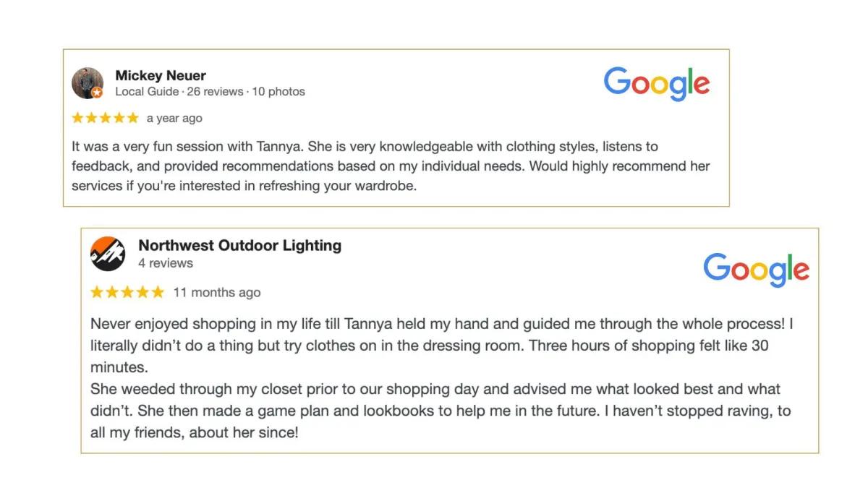This screenshot has height=488, width=868.
Task: Select the first star in Mickey Neuer's rating
Action: (78, 118)
